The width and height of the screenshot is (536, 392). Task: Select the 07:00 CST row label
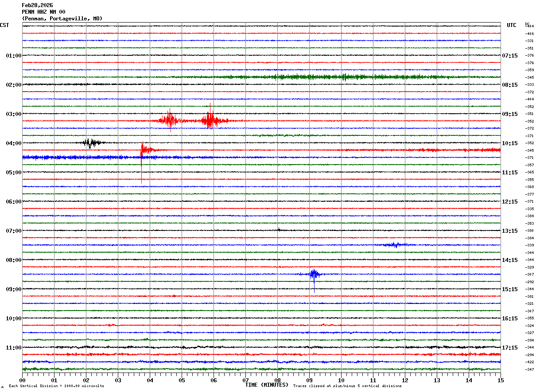point(13,231)
